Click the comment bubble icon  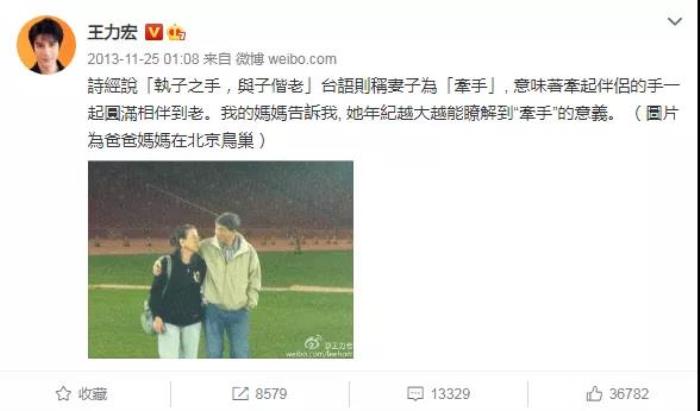pyautogui.click(x=415, y=394)
